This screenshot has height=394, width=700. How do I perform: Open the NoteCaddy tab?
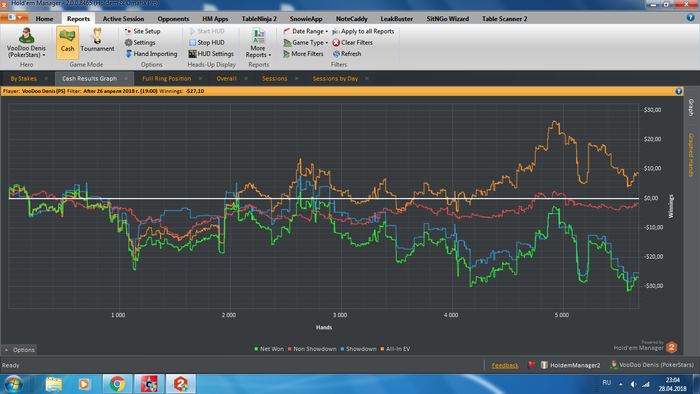click(x=351, y=19)
